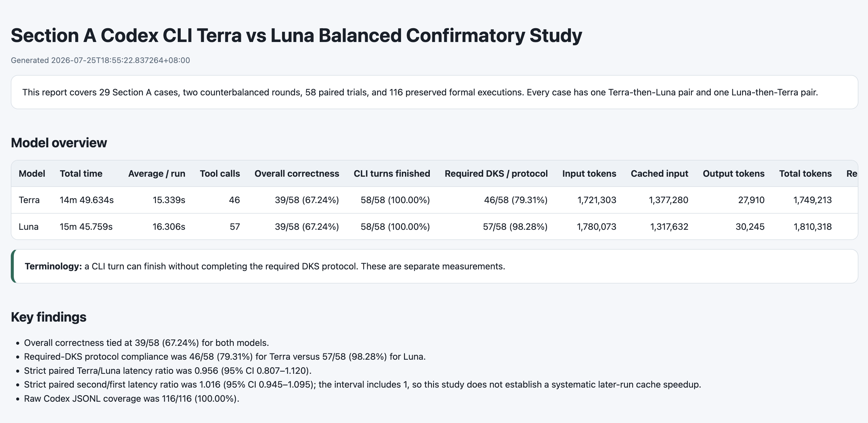Click the bullet about overall correctness tied
Viewport: 868px width, 423px height.
click(x=146, y=343)
